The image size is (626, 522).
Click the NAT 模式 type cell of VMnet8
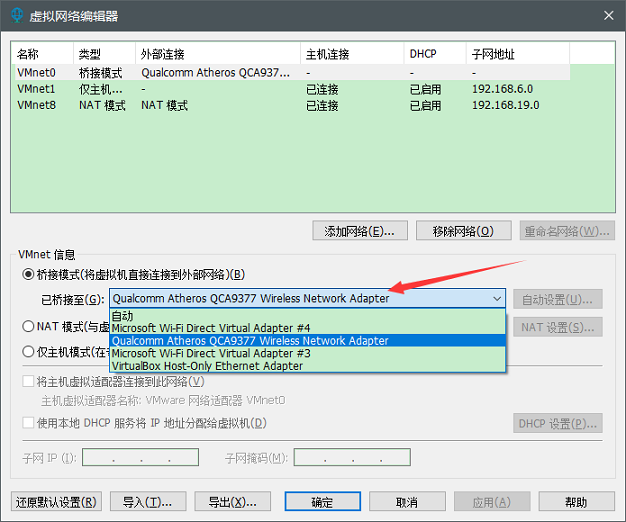(x=102, y=105)
